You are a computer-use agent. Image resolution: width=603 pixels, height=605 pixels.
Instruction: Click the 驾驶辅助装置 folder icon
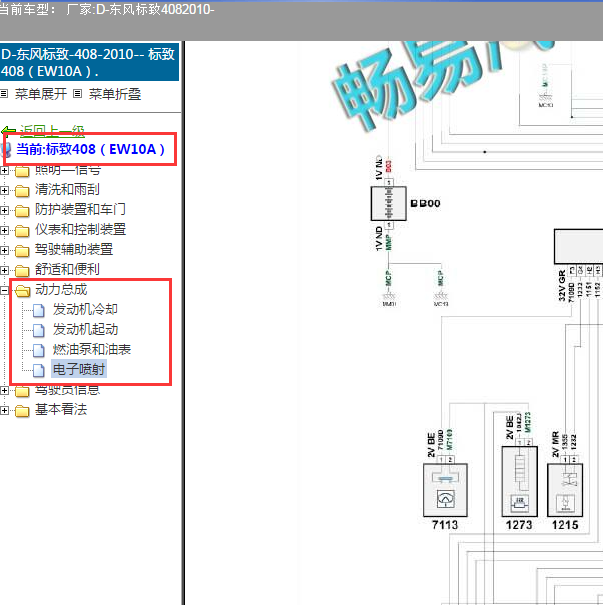[22, 251]
